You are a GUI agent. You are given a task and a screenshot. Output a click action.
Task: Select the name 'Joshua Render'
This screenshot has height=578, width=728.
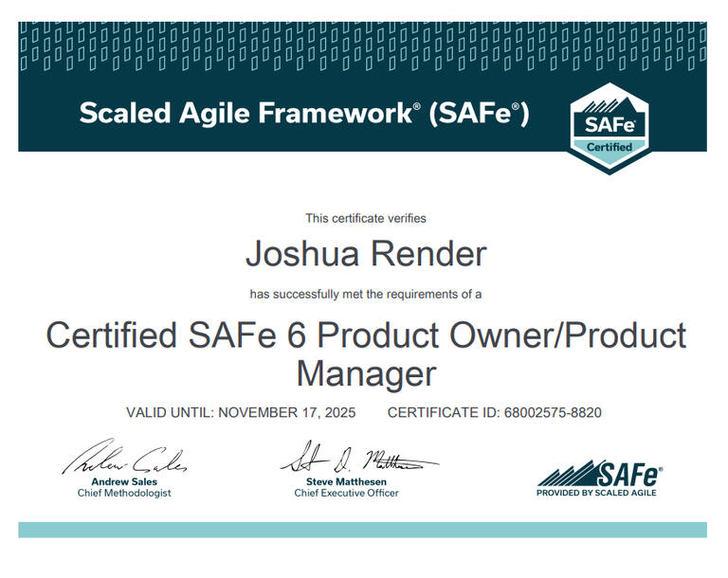(x=366, y=254)
